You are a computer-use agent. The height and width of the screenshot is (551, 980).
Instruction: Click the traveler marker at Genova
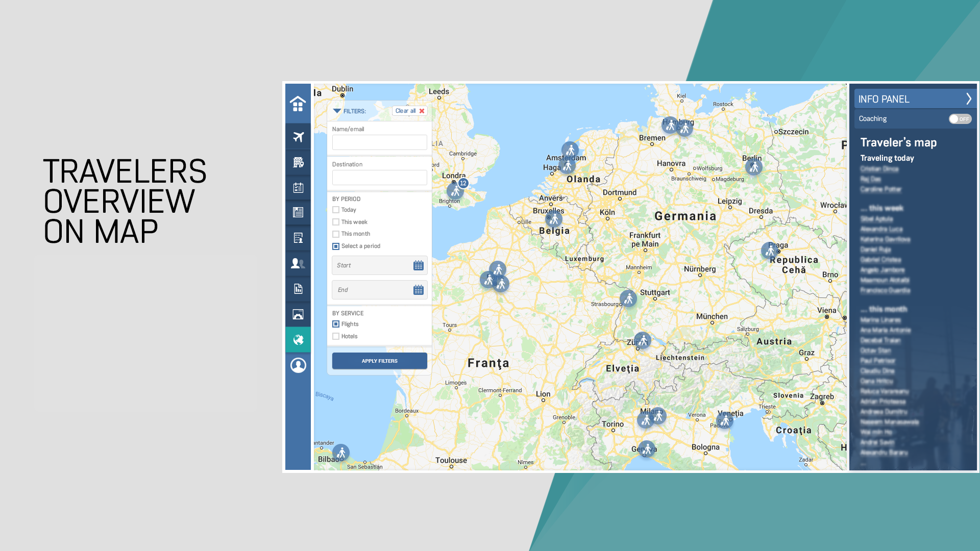(x=647, y=449)
